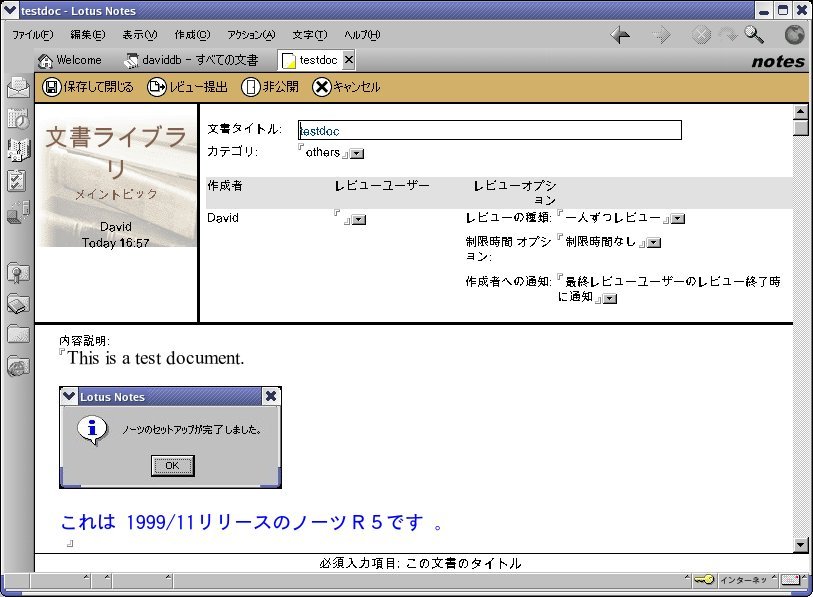Screen dimensions: 813x597
Task: Open the To Do list sidebar icon
Action: [x=18, y=181]
